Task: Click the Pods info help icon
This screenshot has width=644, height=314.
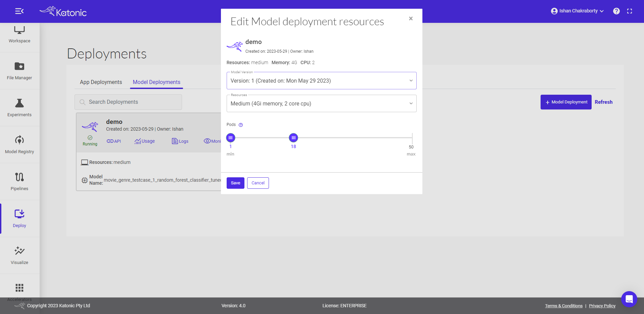Action: pyautogui.click(x=241, y=125)
